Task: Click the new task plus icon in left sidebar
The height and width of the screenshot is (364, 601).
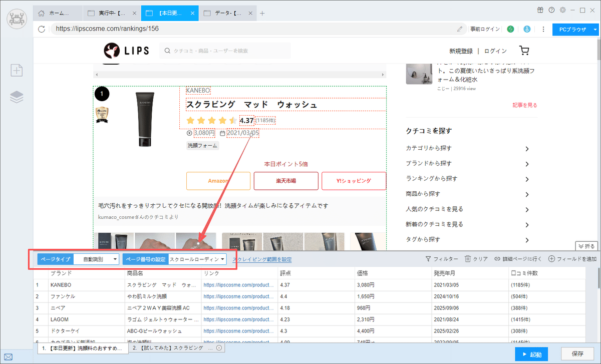Action: pos(17,70)
